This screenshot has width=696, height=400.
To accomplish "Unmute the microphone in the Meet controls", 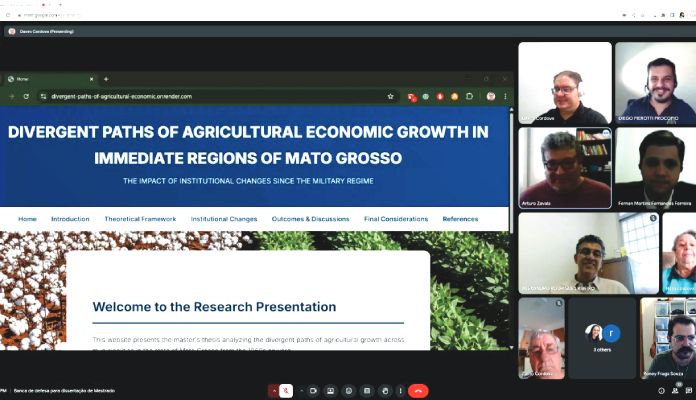I will point(286,391).
